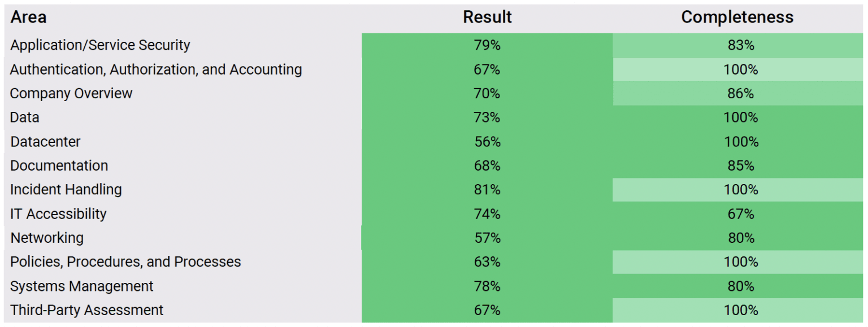Click the 78% Systems Management result
This screenshot has width=868, height=327.
[x=487, y=286]
